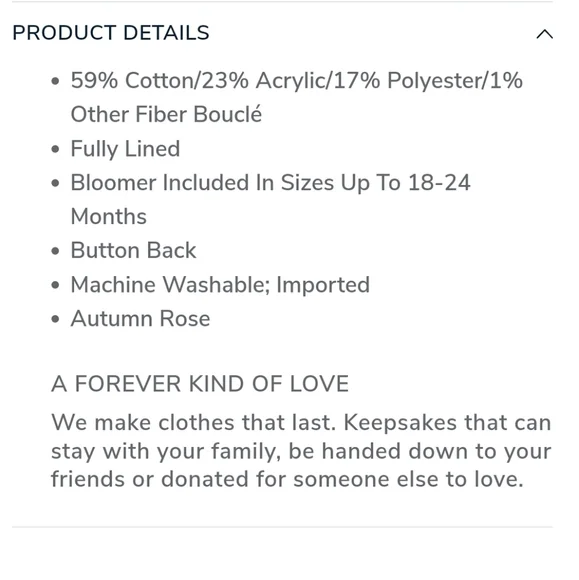Select the 'Fully Lined' bullet item
579x580 pixels.
125,149
